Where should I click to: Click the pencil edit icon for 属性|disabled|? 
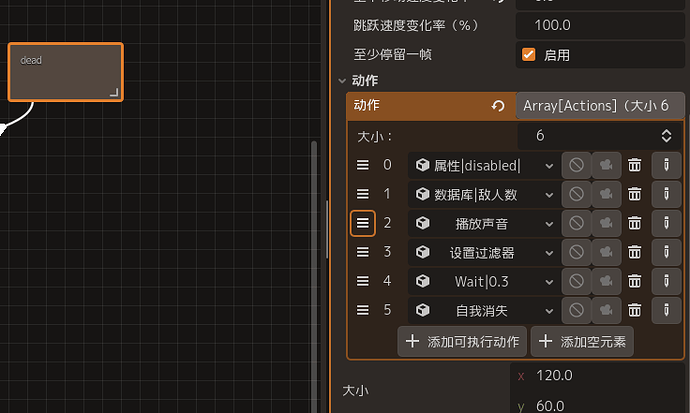(666, 165)
